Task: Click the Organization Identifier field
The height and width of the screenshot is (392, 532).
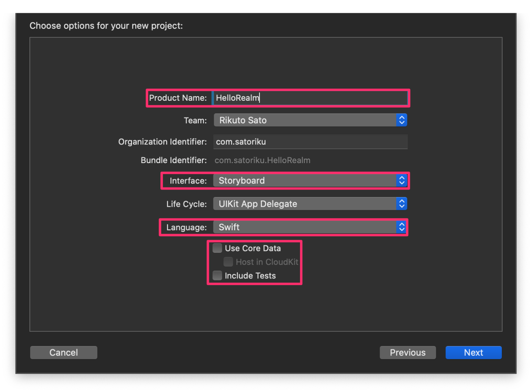Action: pyautogui.click(x=310, y=142)
